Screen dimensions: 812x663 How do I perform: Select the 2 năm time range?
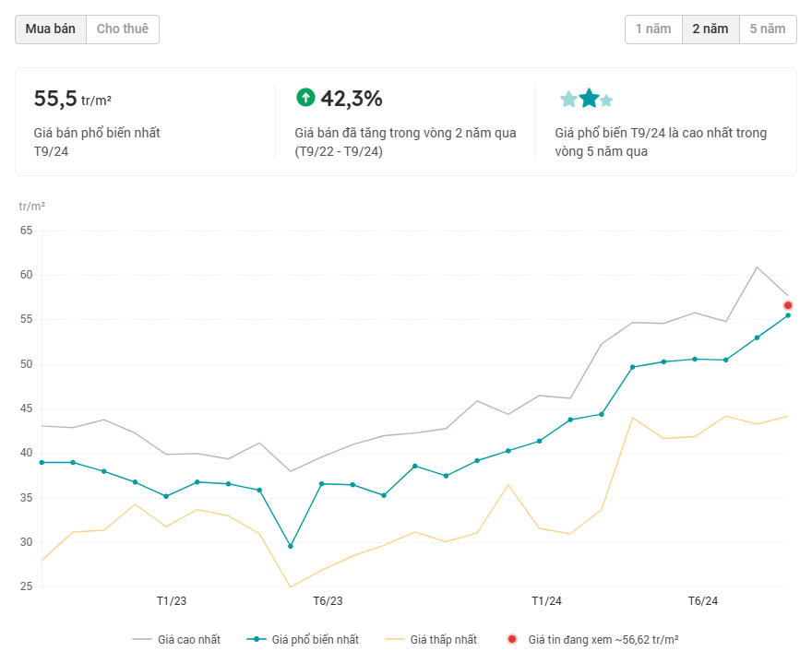tap(710, 30)
